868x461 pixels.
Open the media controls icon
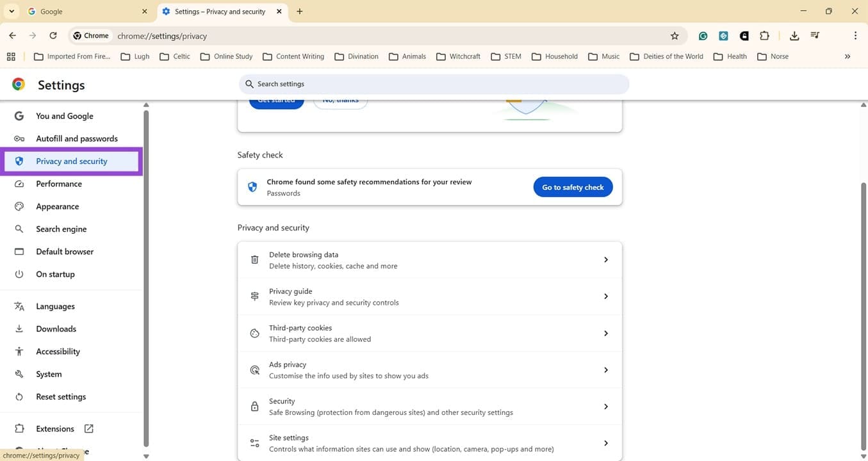[x=815, y=35]
